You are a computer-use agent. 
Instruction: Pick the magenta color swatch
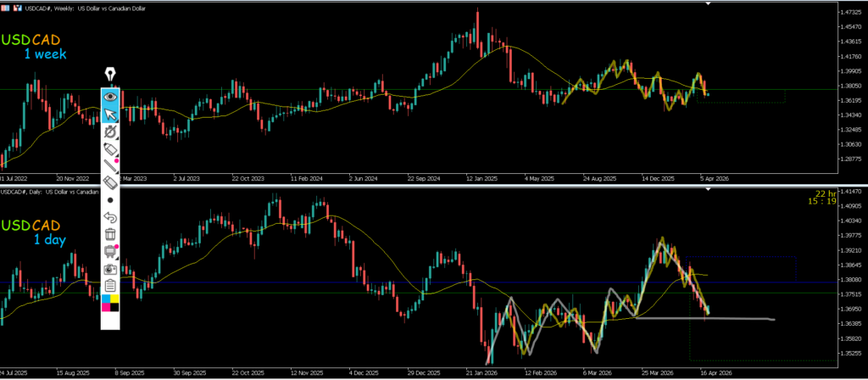coord(106,307)
